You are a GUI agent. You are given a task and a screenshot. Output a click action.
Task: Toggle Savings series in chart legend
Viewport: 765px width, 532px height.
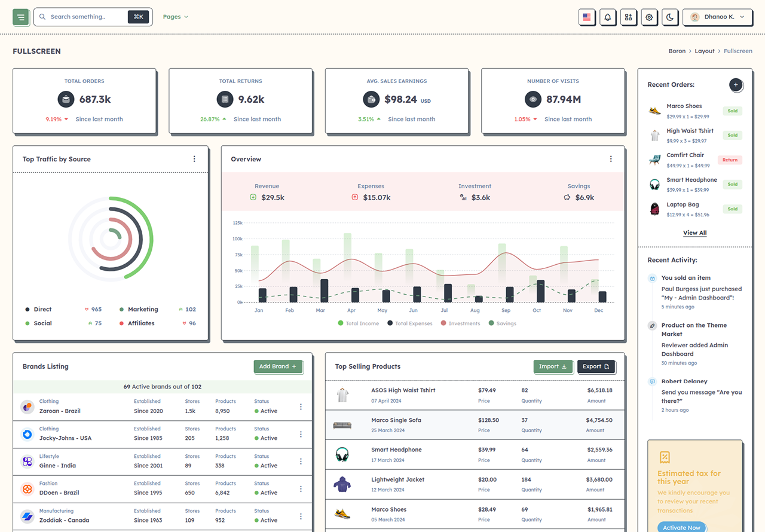[503, 323]
